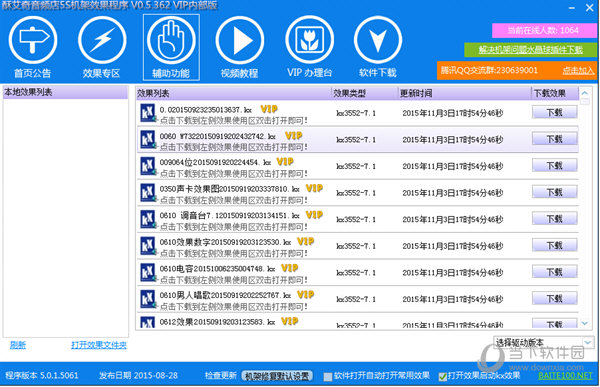Click 程序版本 5.0.1.5061 status text
This screenshot has height=387, width=600.
[42, 376]
